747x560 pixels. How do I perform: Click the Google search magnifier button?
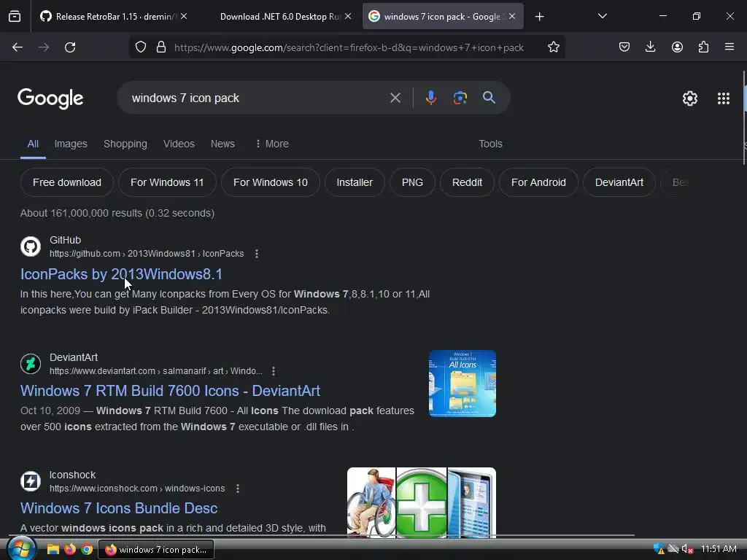[489, 98]
